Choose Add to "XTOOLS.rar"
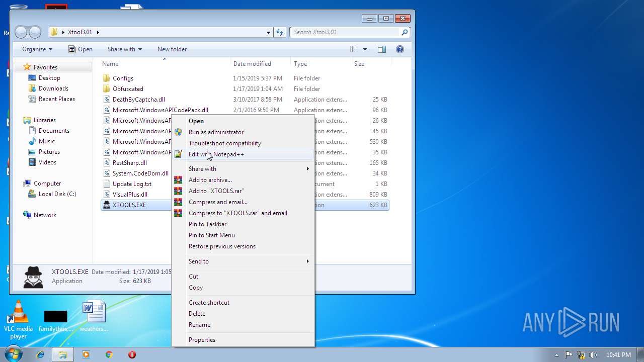This screenshot has height=362, width=644. 243,191
